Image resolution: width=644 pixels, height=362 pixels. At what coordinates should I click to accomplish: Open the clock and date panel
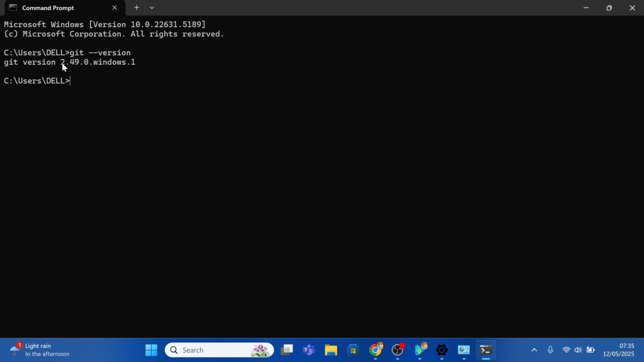pos(619,350)
